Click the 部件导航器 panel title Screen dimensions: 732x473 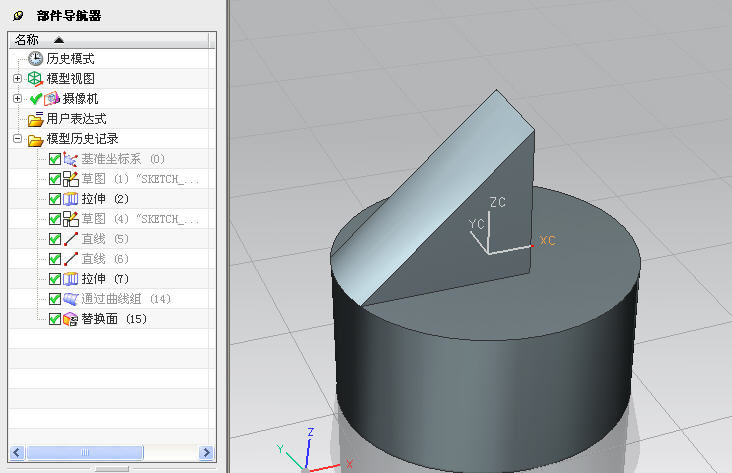pyautogui.click(x=69, y=16)
